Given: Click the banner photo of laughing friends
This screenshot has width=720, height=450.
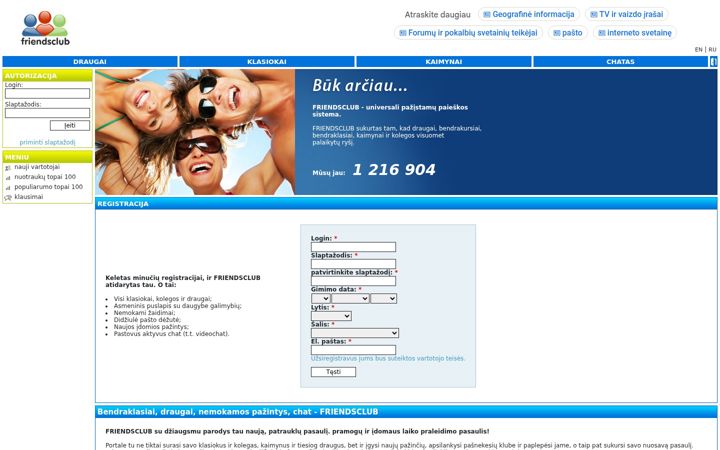Looking at the screenshot, I should click(x=195, y=132).
